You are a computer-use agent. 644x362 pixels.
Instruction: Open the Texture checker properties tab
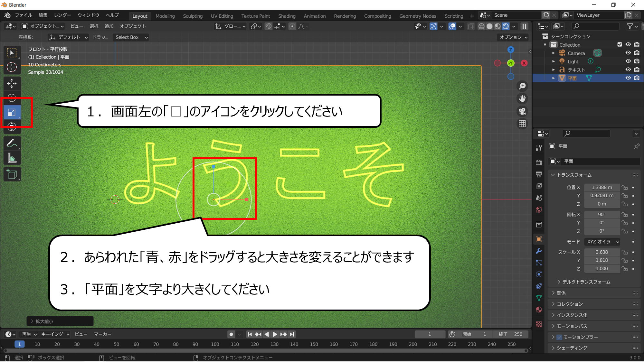coord(539,324)
